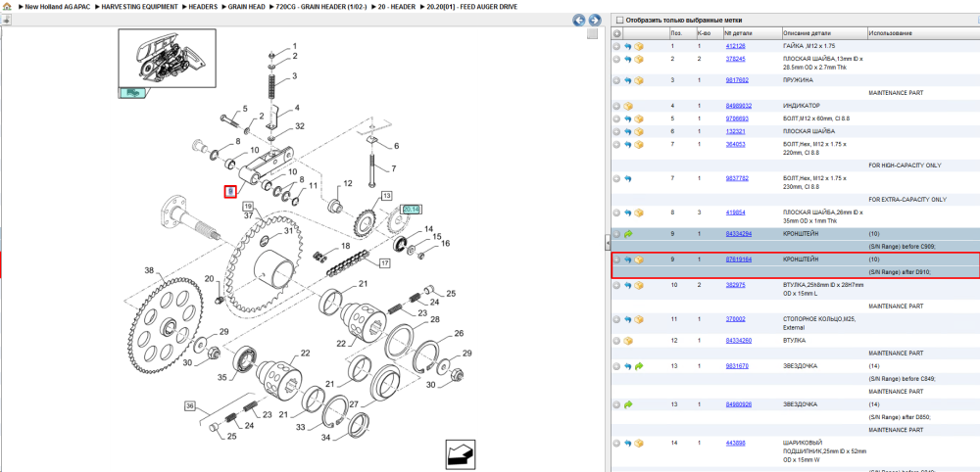Click the large arrow icon at diagram bottom

(461, 454)
